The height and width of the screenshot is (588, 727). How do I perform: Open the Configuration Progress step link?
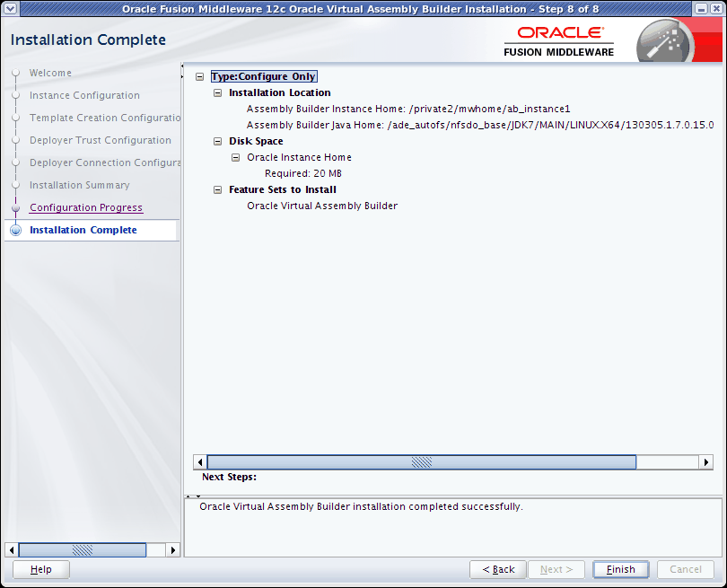pyautogui.click(x=86, y=207)
